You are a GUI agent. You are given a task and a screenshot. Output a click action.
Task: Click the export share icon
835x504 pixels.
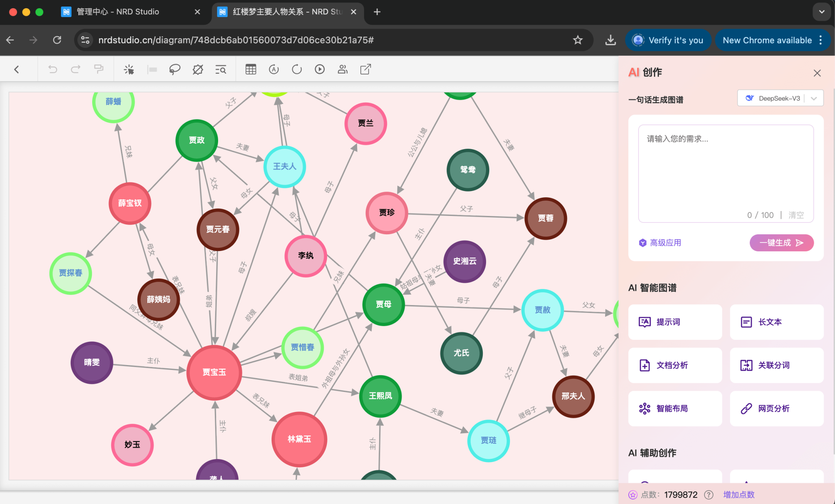coord(366,70)
